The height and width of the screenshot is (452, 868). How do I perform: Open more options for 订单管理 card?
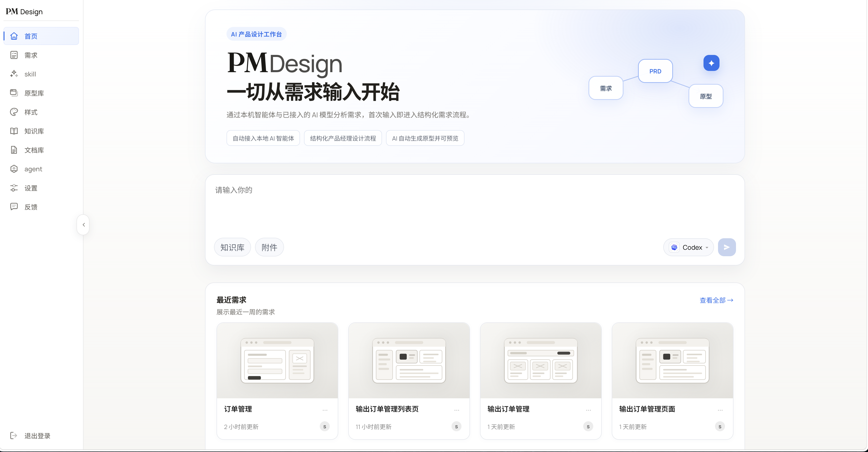pos(325,410)
